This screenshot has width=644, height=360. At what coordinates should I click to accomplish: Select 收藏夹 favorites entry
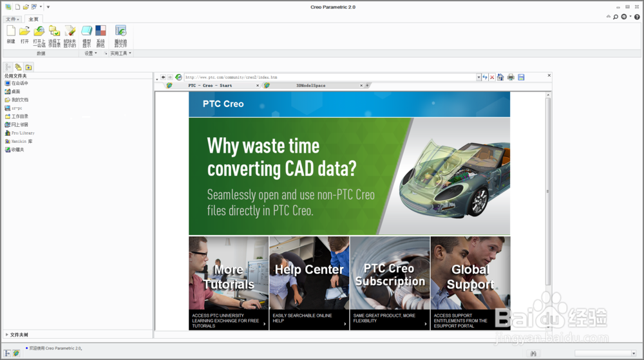[x=14, y=150]
